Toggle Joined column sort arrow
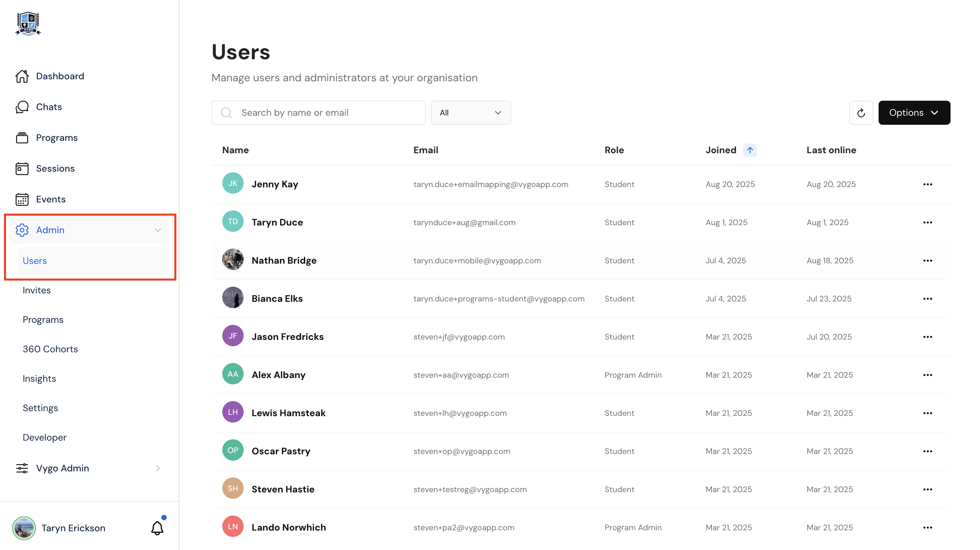980x550 pixels. (x=749, y=150)
